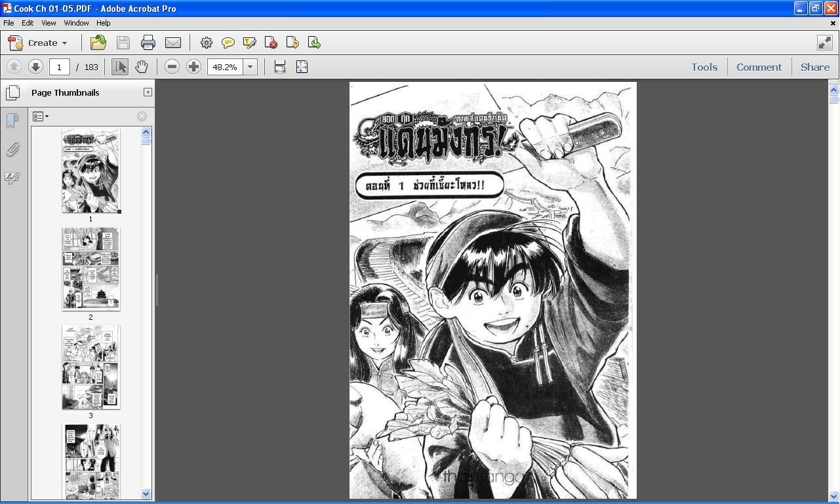Open a file with the folder icon
This screenshot has width=840, height=504.
[98, 43]
